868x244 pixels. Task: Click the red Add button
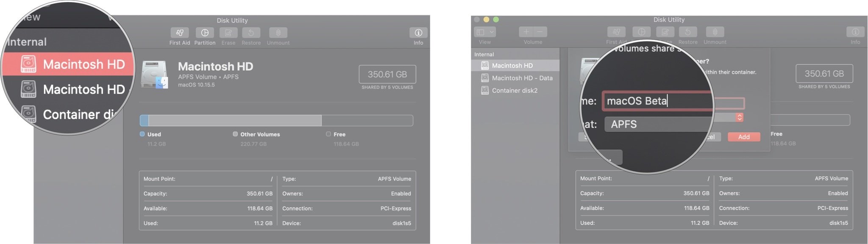click(x=743, y=137)
